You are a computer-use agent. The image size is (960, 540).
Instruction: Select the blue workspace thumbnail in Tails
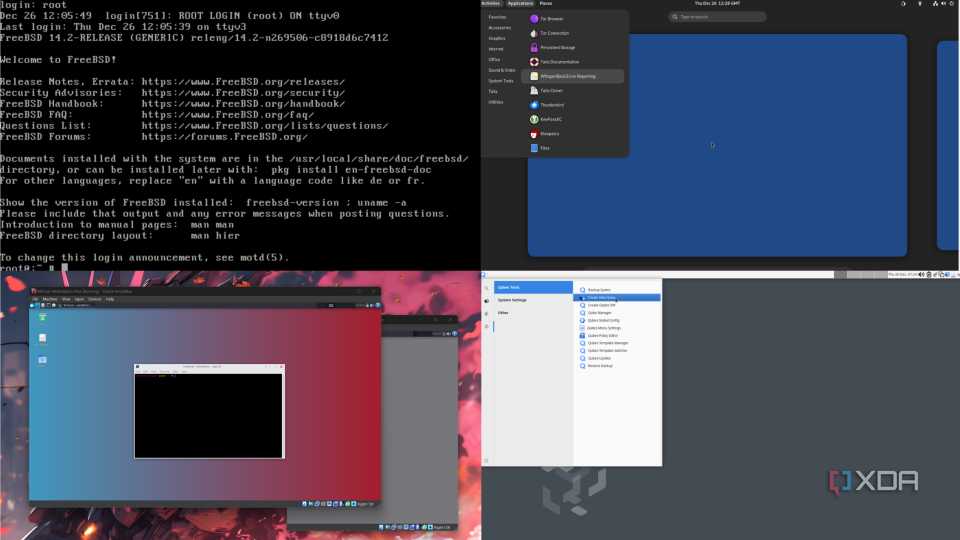click(717, 145)
